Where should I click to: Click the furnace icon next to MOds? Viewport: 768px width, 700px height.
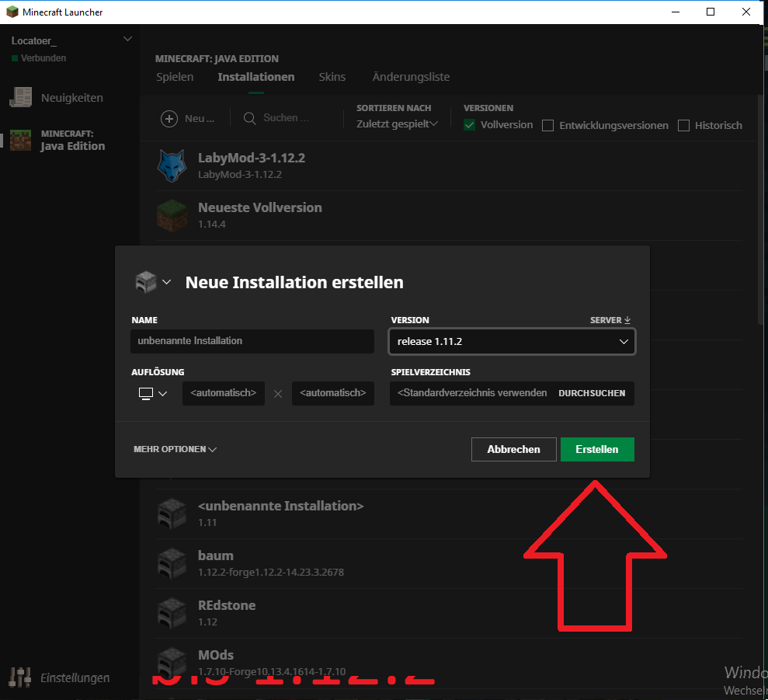pos(172,663)
